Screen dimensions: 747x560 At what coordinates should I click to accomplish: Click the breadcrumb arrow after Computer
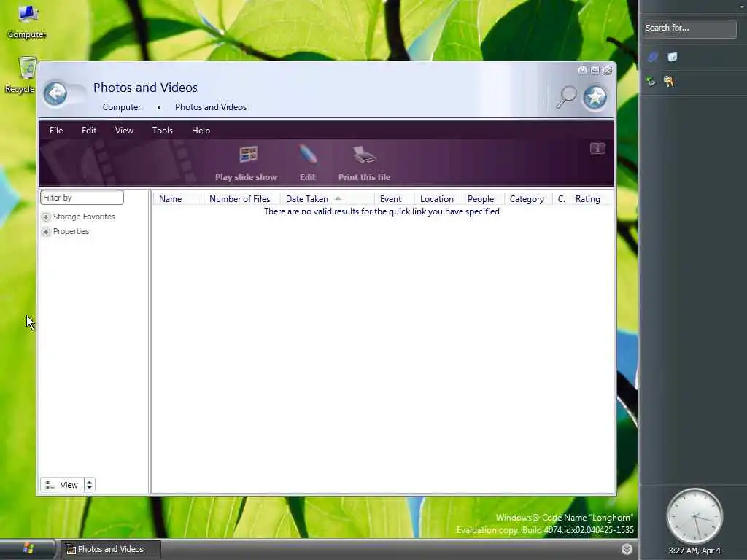click(158, 108)
